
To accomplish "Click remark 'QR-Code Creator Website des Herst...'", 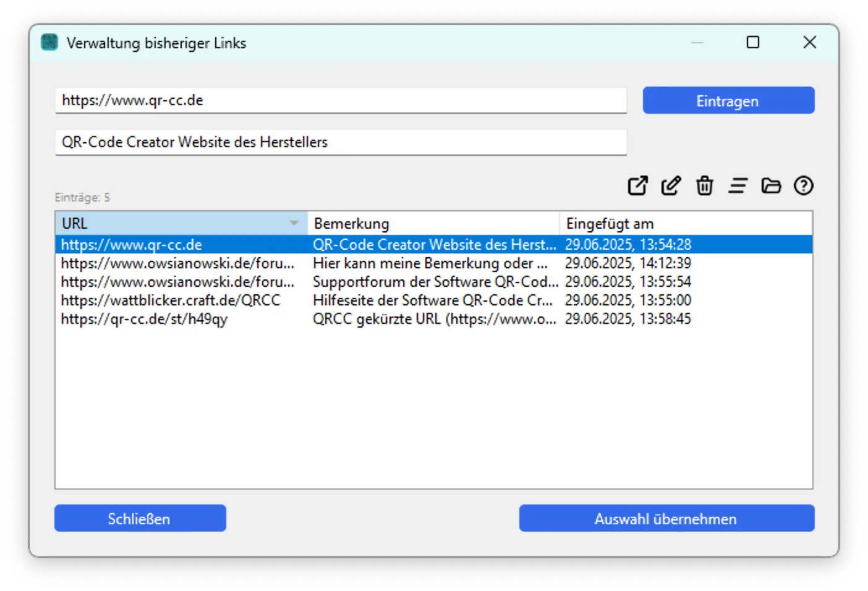I will pyautogui.click(x=434, y=245).
